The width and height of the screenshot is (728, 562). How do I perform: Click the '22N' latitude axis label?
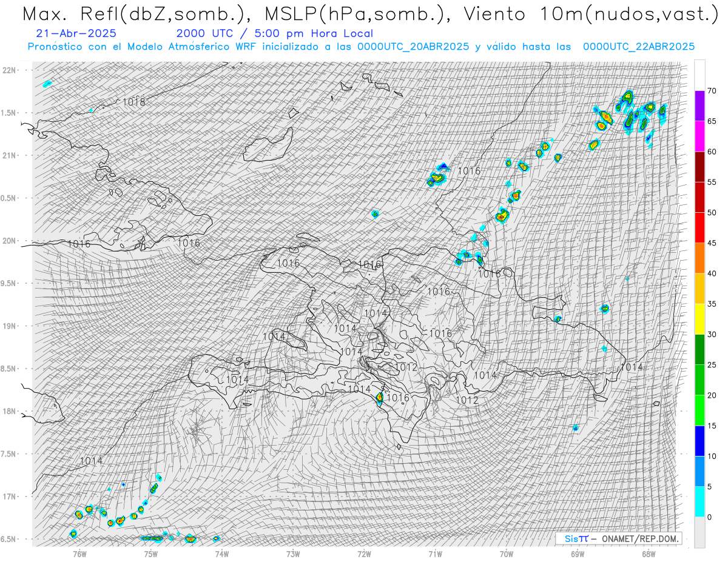9,70
